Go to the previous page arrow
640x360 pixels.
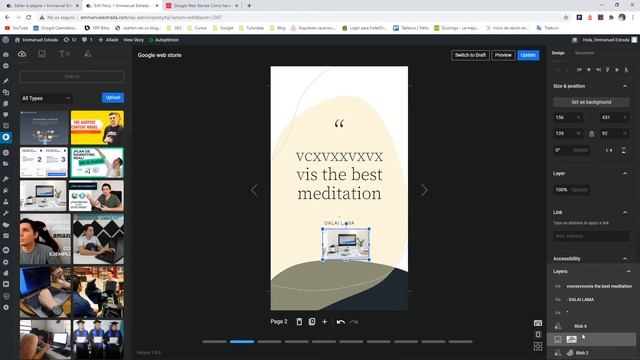click(x=254, y=190)
